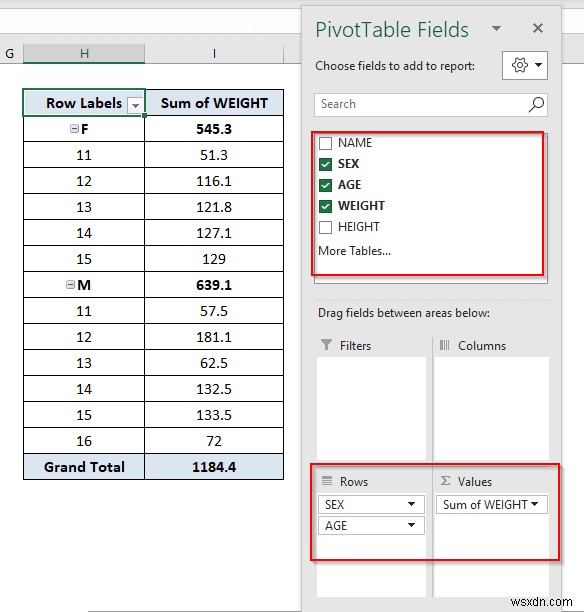Click the Rows area icon
The image size is (584, 612).
tap(327, 481)
